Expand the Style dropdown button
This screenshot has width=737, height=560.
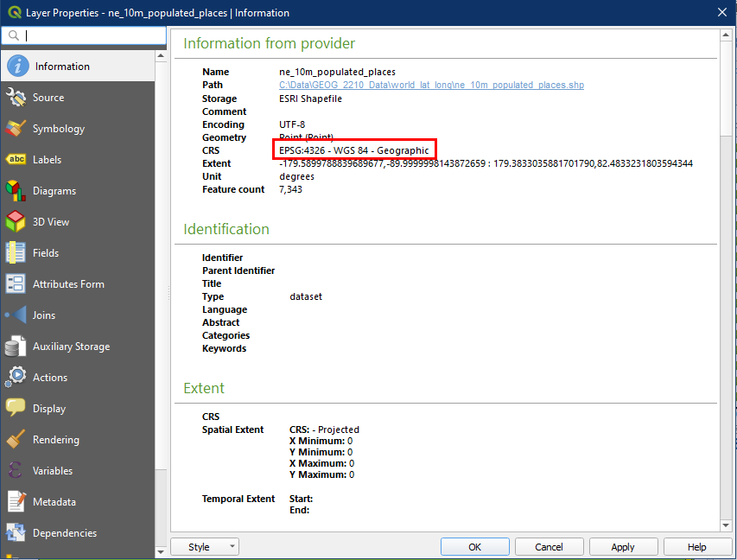pyautogui.click(x=204, y=547)
